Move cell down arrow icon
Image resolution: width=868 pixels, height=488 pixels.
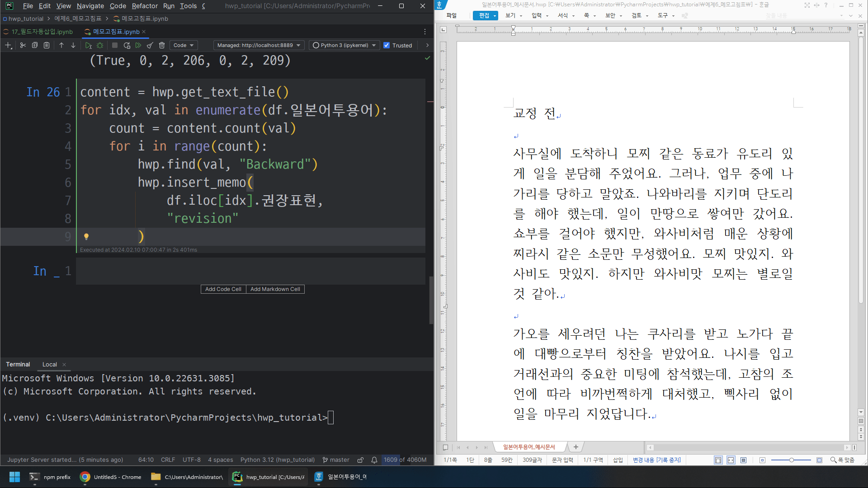click(x=73, y=45)
